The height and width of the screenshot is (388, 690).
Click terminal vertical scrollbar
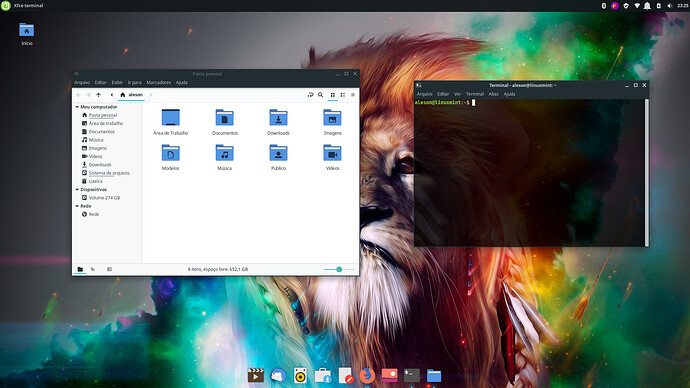click(646, 172)
